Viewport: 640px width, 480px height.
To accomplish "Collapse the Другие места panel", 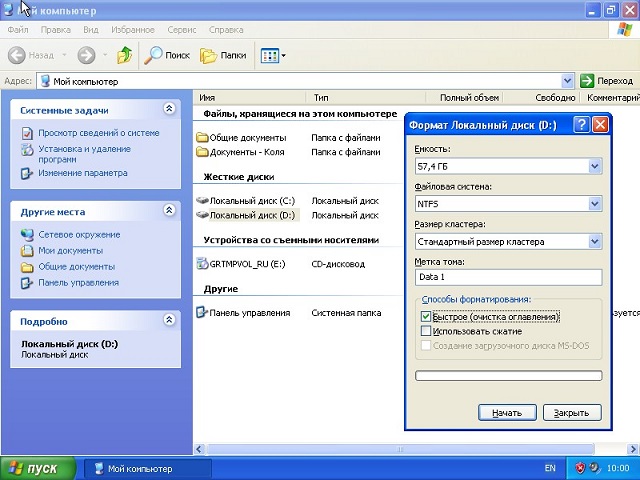I will [x=169, y=210].
